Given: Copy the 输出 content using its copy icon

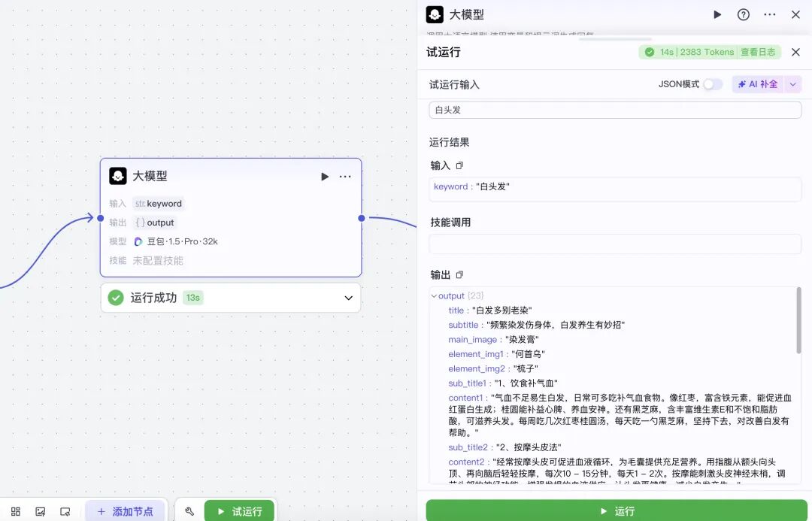Looking at the screenshot, I should pos(459,275).
